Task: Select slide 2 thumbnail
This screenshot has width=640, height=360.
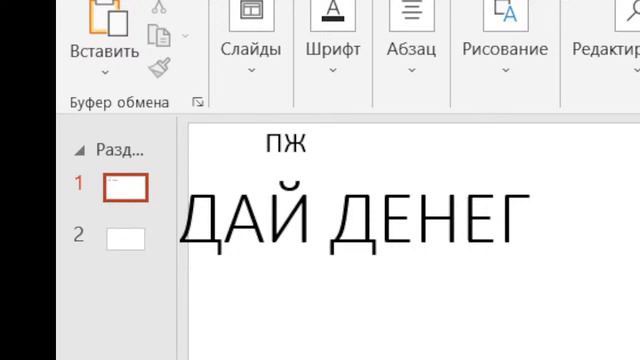Action: tap(126, 239)
